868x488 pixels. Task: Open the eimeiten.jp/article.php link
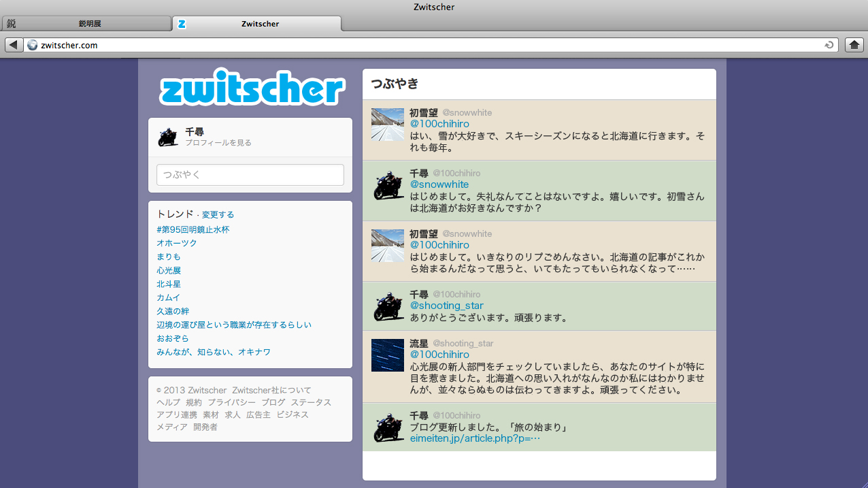click(x=475, y=438)
